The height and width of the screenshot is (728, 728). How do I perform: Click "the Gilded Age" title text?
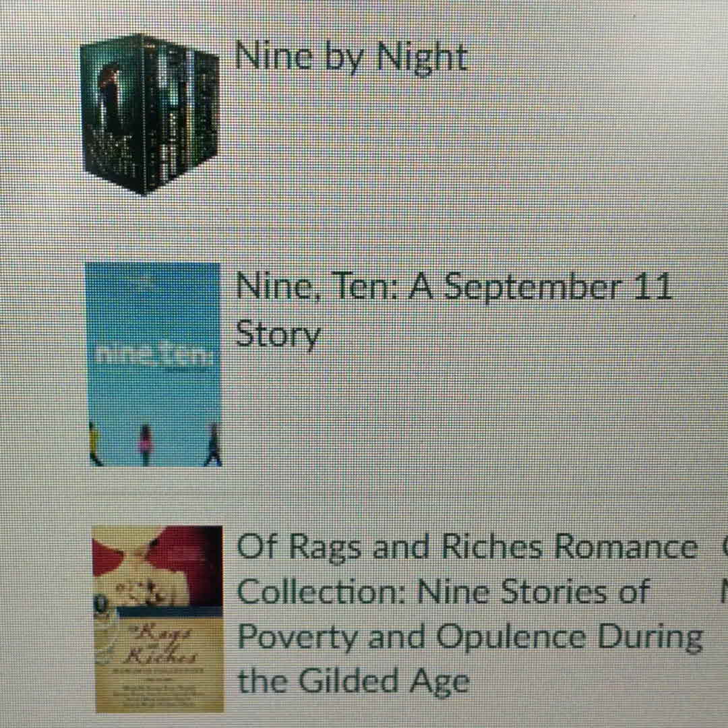point(353,681)
